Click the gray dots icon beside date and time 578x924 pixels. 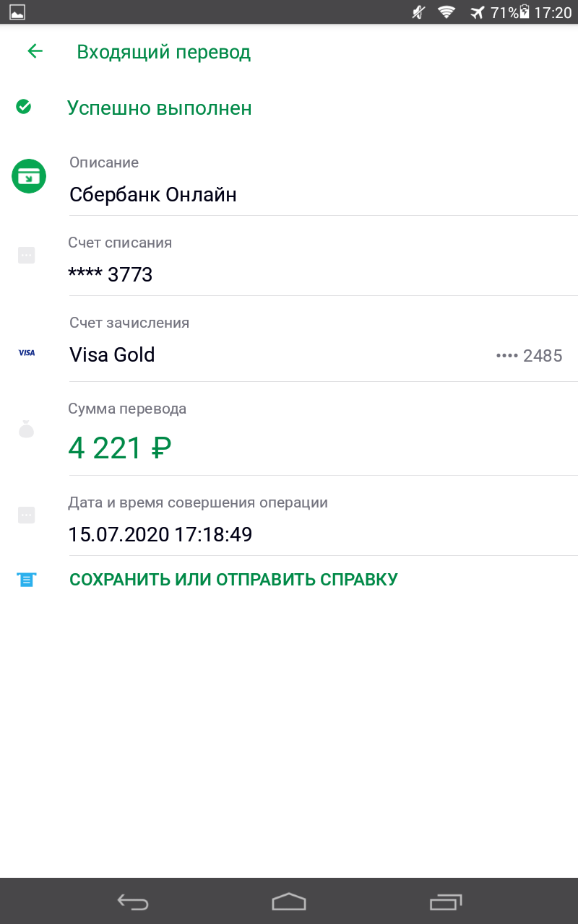(26, 515)
